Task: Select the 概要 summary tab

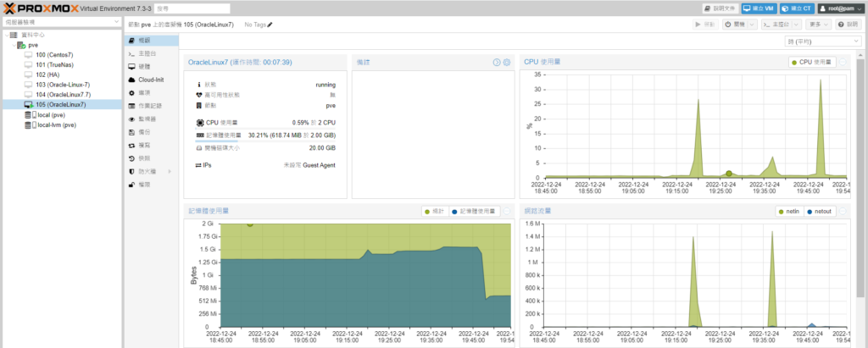Action: (x=144, y=41)
